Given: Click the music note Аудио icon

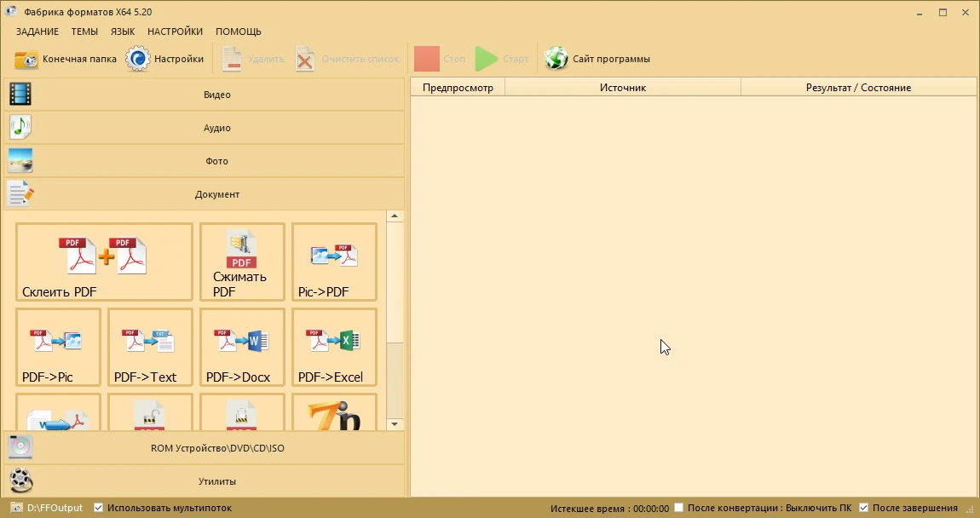Looking at the screenshot, I should click(20, 128).
